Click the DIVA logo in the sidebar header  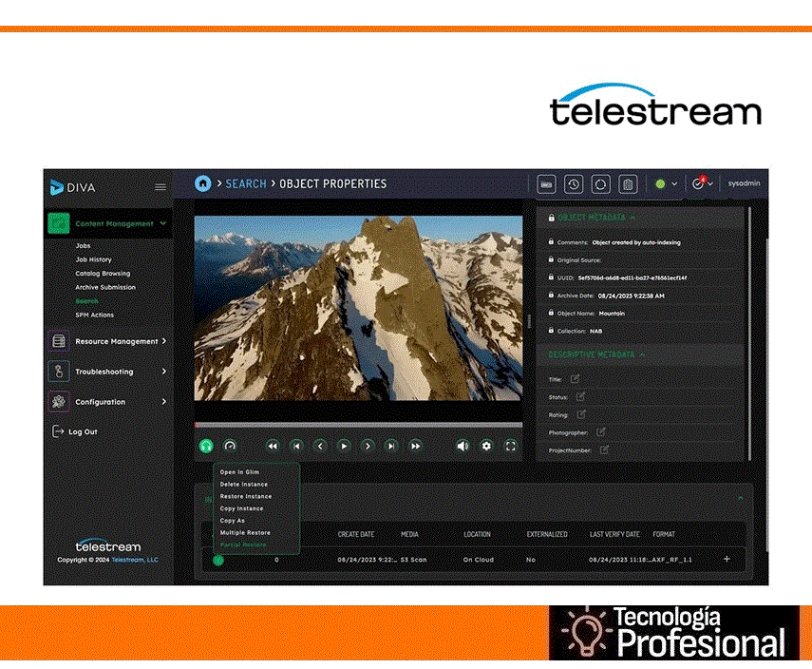(x=72, y=187)
